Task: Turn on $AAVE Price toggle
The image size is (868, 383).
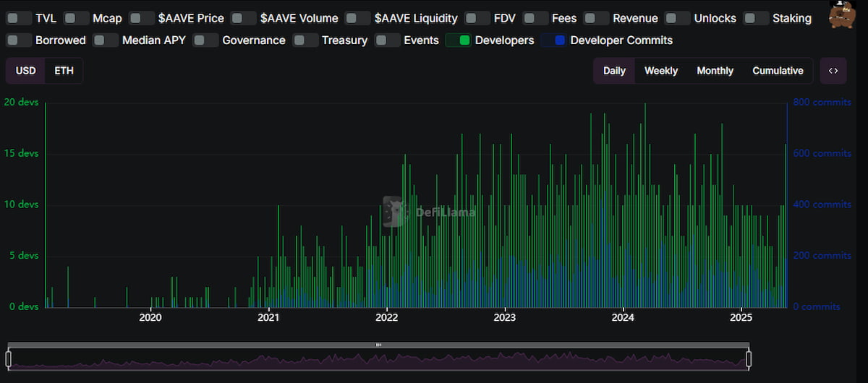Action: point(142,18)
